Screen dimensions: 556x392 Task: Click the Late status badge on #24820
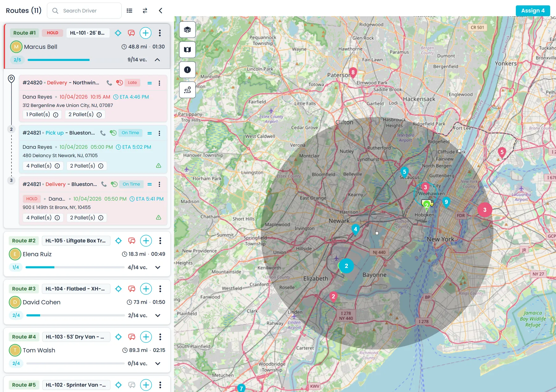click(x=133, y=83)
